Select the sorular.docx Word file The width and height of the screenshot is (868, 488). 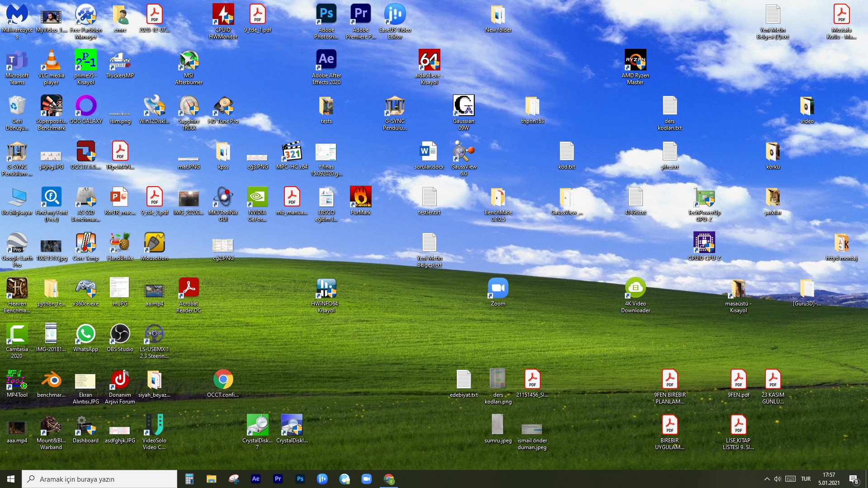(x=429, y=152)
